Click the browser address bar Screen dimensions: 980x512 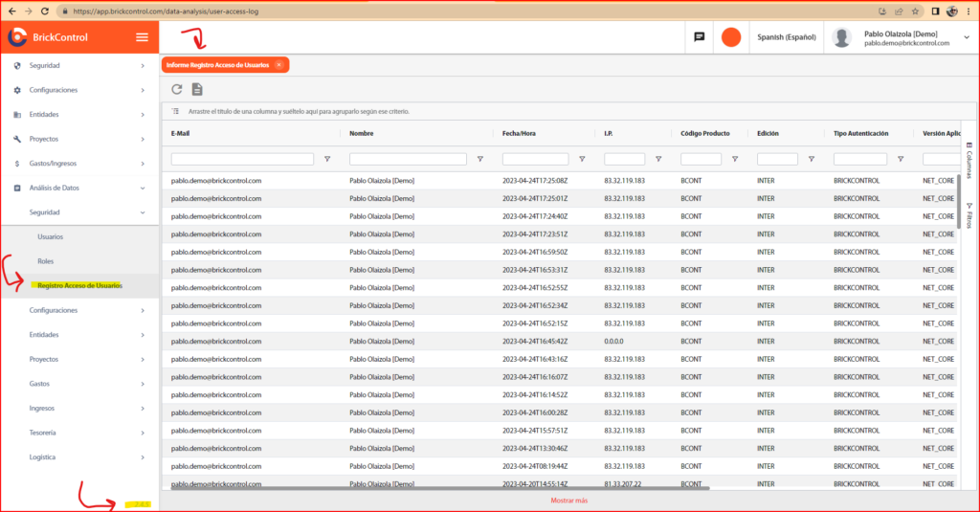462,11
